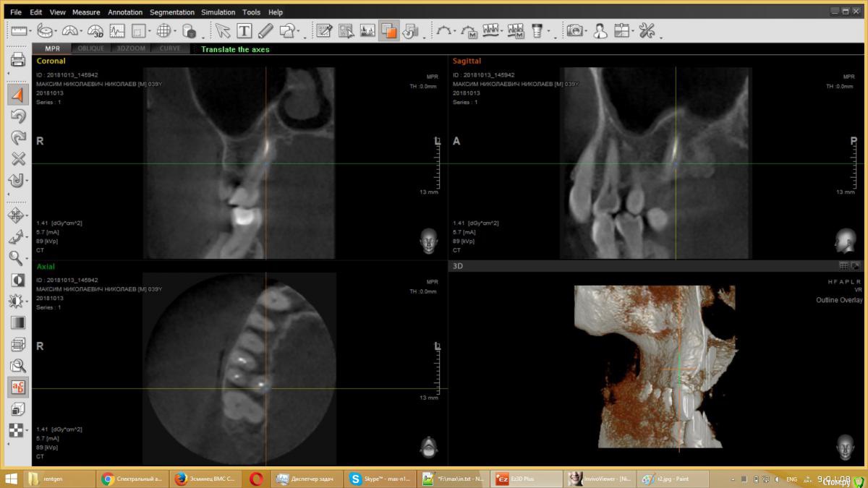
Task: Click the head orientation thumbnail in Coronal view
Action: click(x=429, y=240)
